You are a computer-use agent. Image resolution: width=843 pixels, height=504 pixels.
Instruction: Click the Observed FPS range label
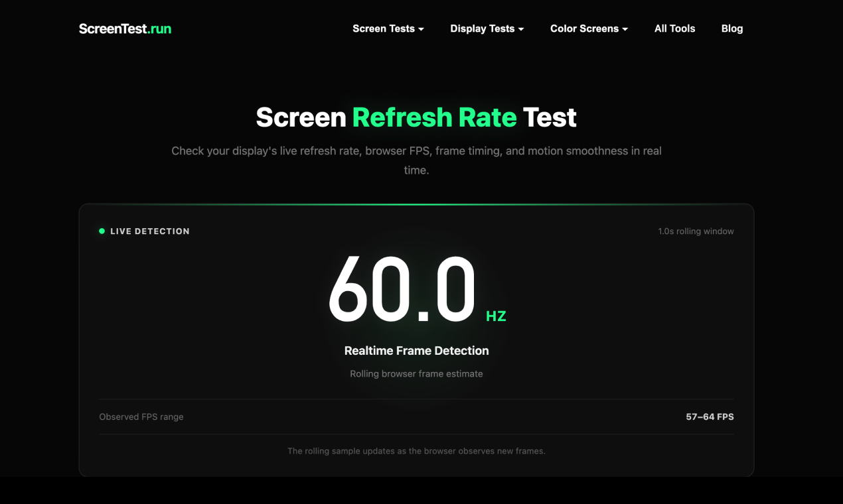[141, 417]
